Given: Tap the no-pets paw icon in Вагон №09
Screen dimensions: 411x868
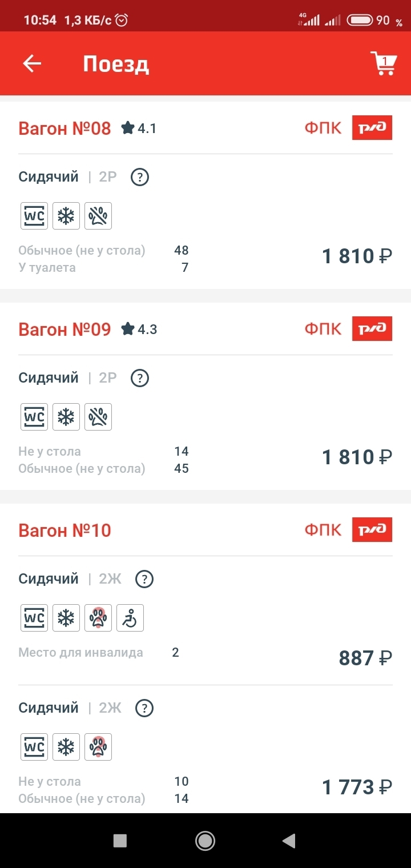Looking at the screenshot, I should click(x=98, y=417).
